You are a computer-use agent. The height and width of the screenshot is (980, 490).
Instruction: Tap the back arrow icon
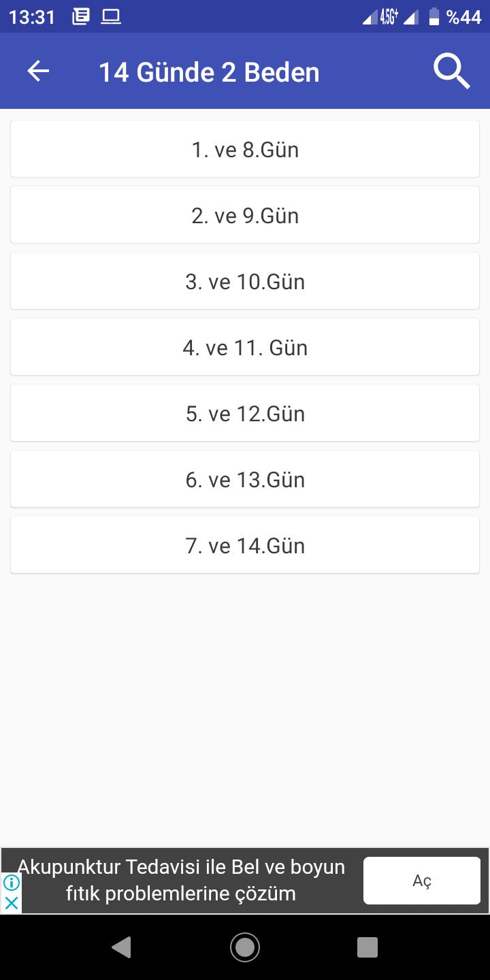pyautogui.click(x=38, y=71)
